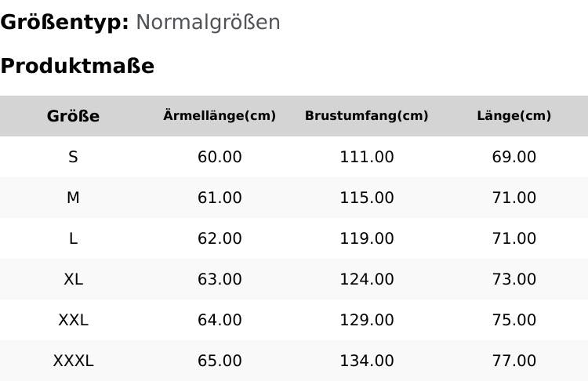Screen dimensions: 588x381
Task: Click the 60.00 sleeve length cell
Action: pos(220,157)
